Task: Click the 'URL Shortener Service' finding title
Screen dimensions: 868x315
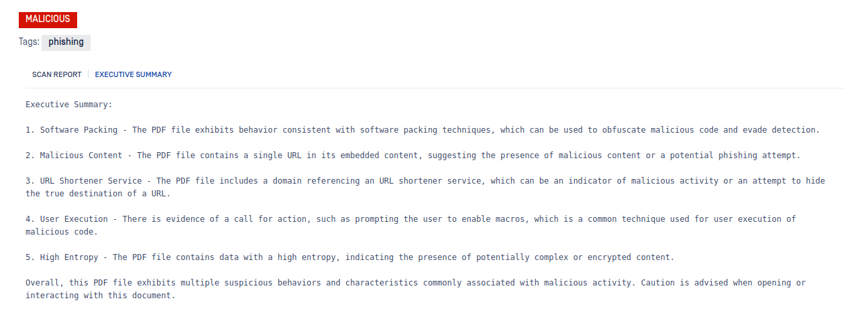Action: coord(91,181)
